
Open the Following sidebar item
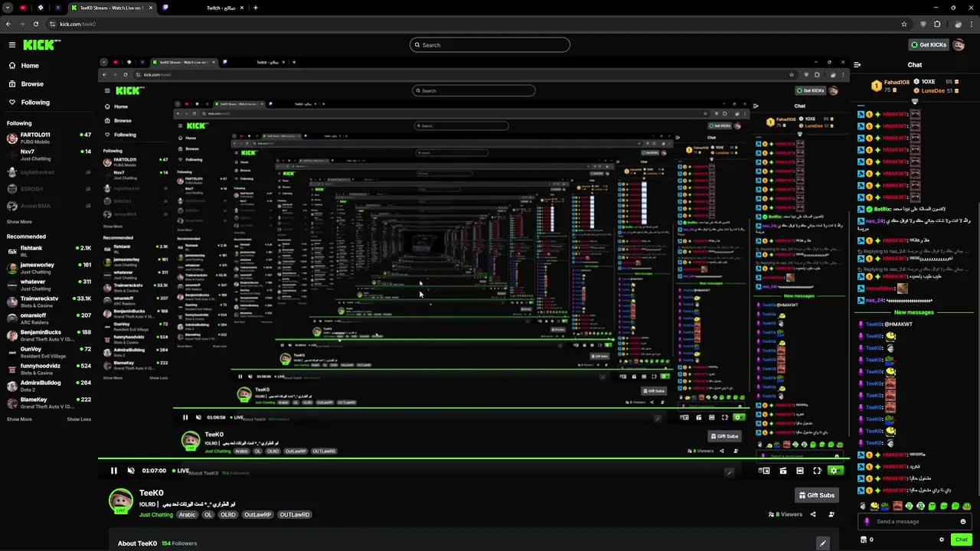point(34,103)
